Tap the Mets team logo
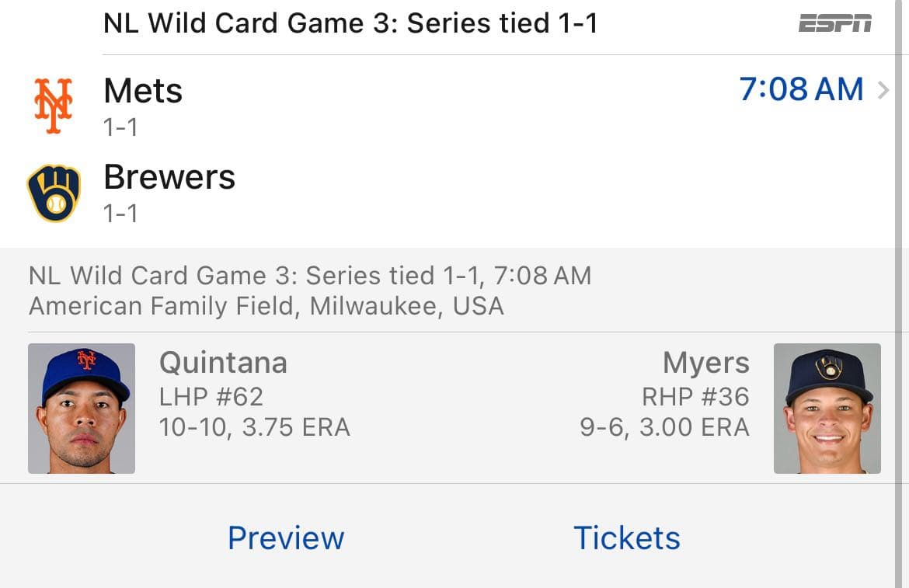 point(54,106)
